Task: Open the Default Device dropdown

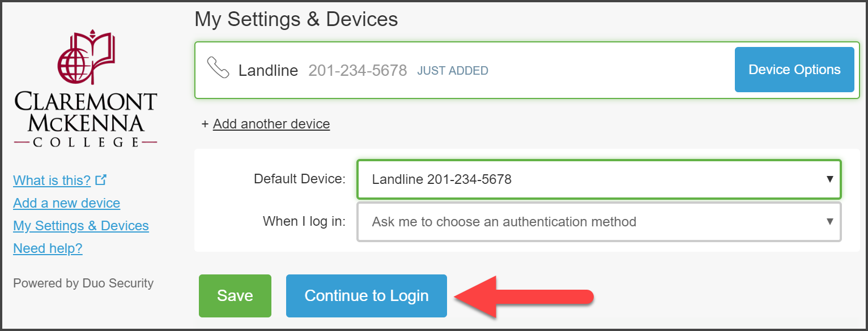Action: [x=599, y=179]
